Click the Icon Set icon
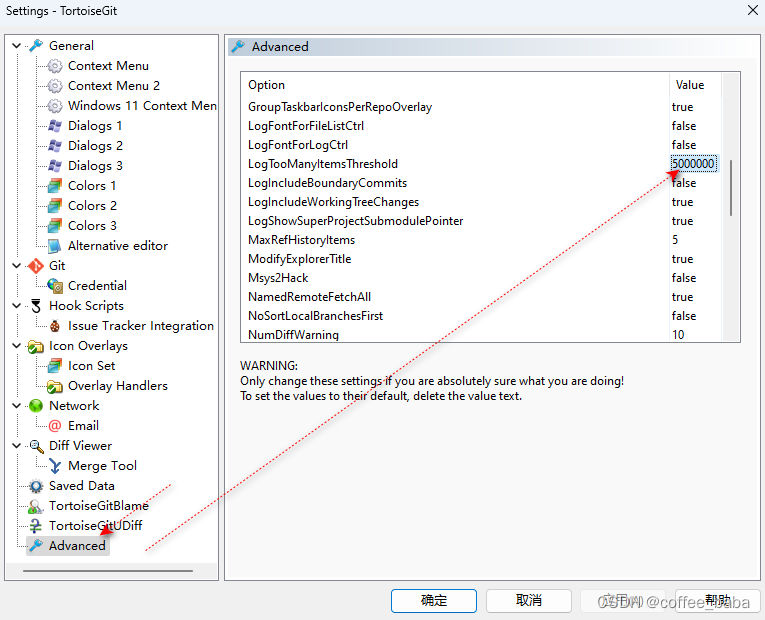 pos(55,366)
